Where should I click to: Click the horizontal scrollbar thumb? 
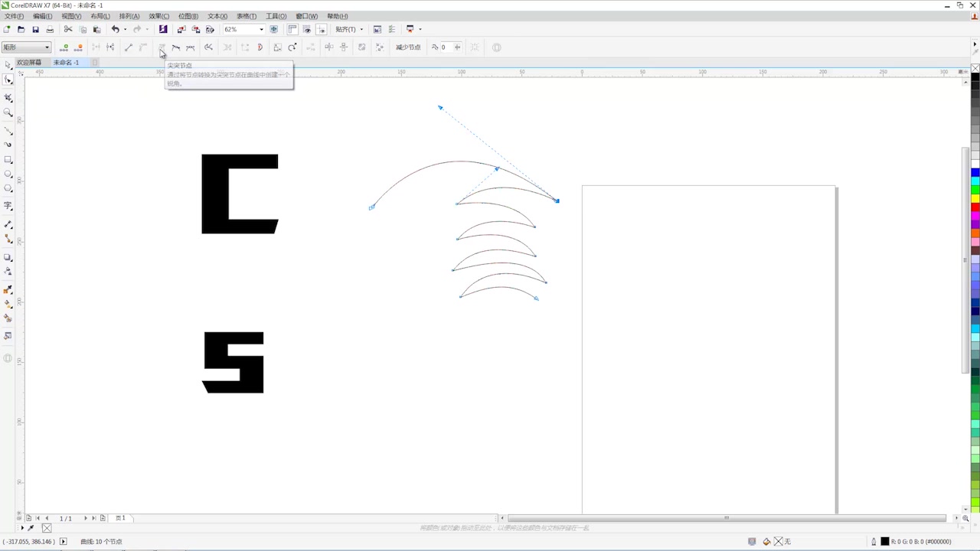coord(727,518)
